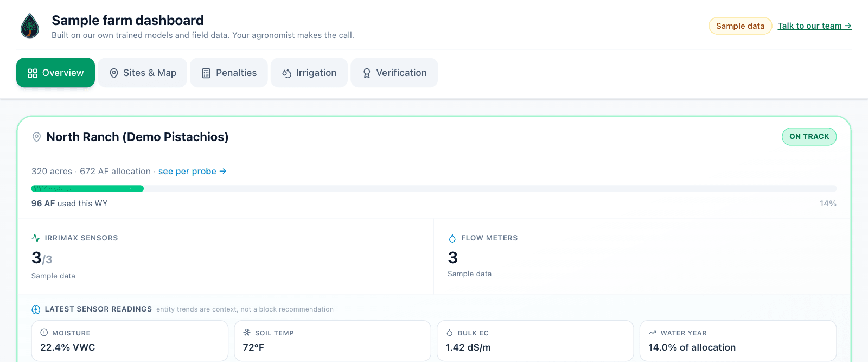Image resolution: width=868 pixels, height=362 pixels.
Task: Click the 320 acres · 672 AF allocation text
Action: 91,172
